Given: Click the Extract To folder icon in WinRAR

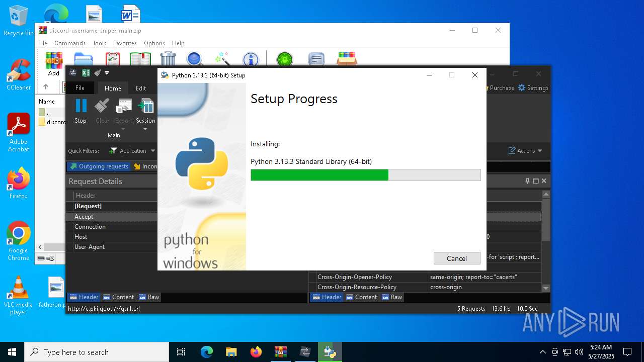Looking at the screenshot, I should (x=83, y=58).
